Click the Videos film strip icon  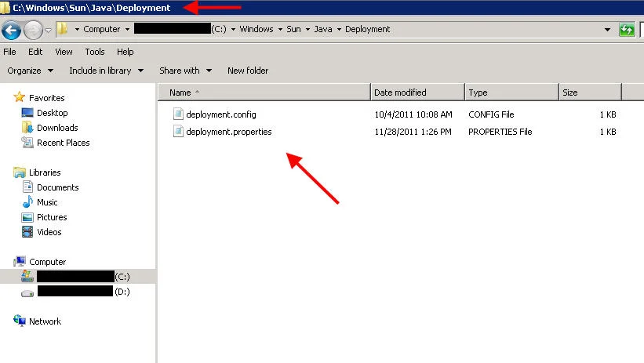click(27, 231)
